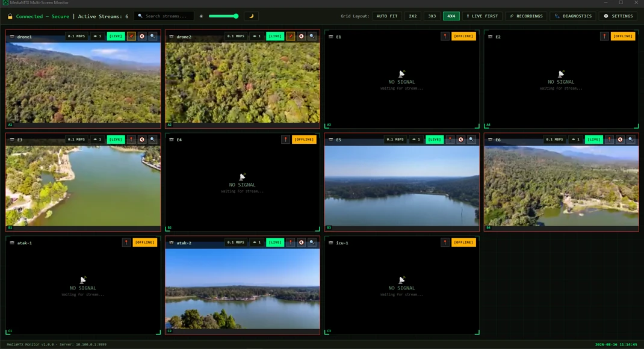Image resolution: width=644 pixels, height=349 pixels.
Task: Select the 4X4 grid layout
Action: point(451,16)
